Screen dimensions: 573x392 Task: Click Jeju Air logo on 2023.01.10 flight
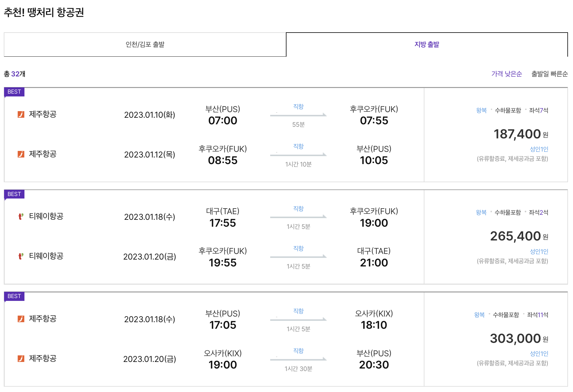(x=21, y=114)
